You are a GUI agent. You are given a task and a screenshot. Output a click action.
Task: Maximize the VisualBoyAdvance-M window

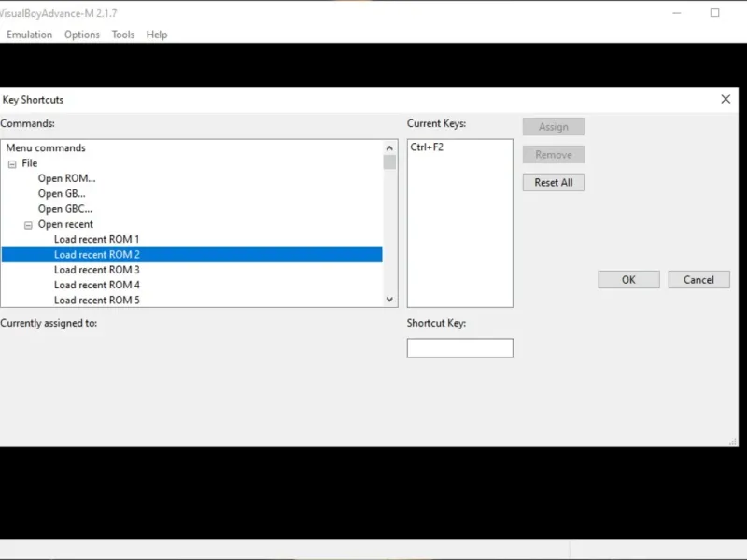(714, 13)
